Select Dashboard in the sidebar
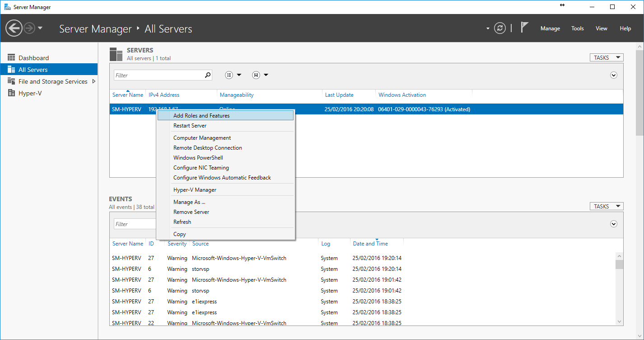The image size is (644, 340). pyautogui.click(x=49, y=58)
